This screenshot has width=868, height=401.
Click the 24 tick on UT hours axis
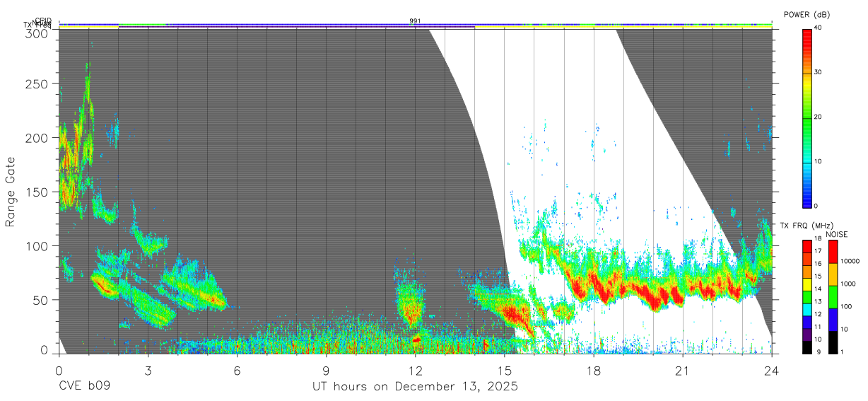pos(772,371)
